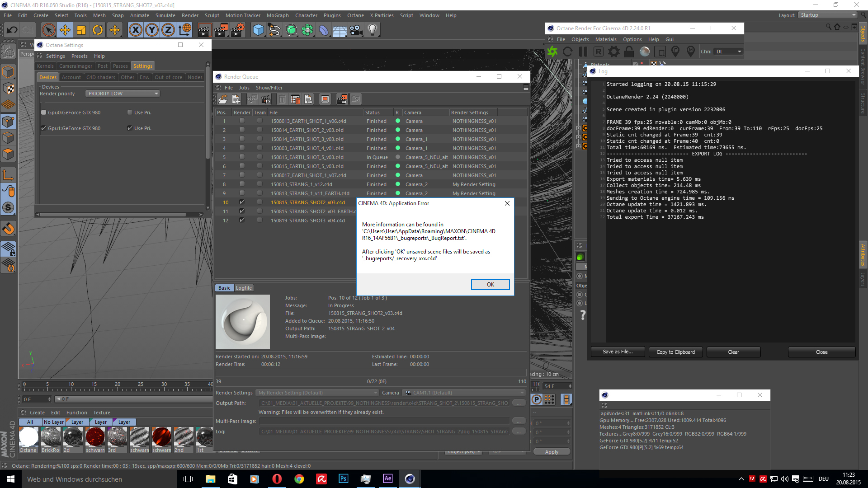Screen dimensions: 868x488
Task: Enable Gpu0 GeForce GTX 980 checkbox
Action: tap(44, 113)
